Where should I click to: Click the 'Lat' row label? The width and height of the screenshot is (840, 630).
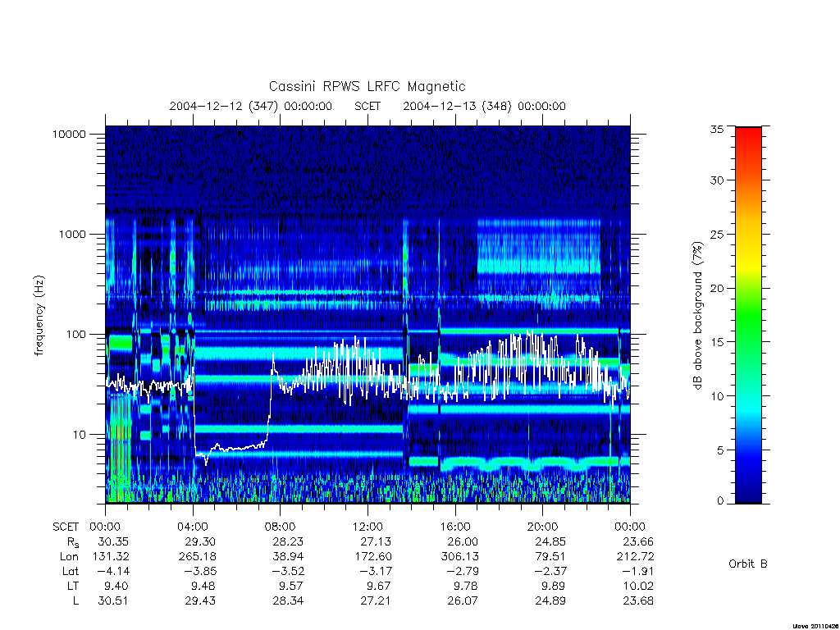71,571
